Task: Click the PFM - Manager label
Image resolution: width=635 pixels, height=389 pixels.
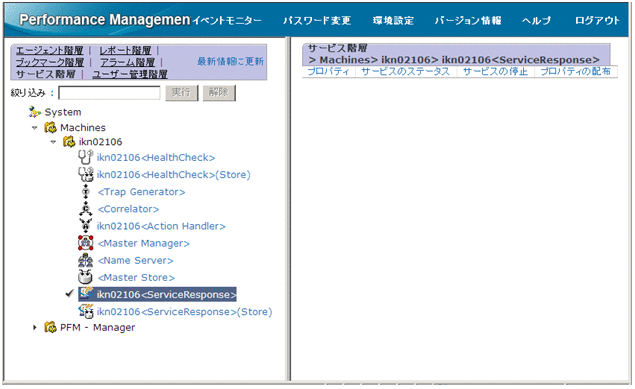Action: [x=97, y=327]
